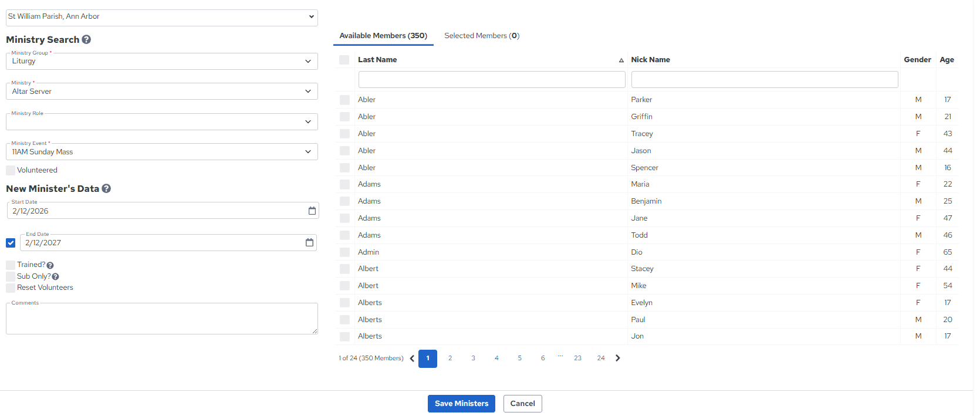This screenshot has height=416, width=980.
Task: Switch to Selected Members tab
Action: (x=482, y=36)
